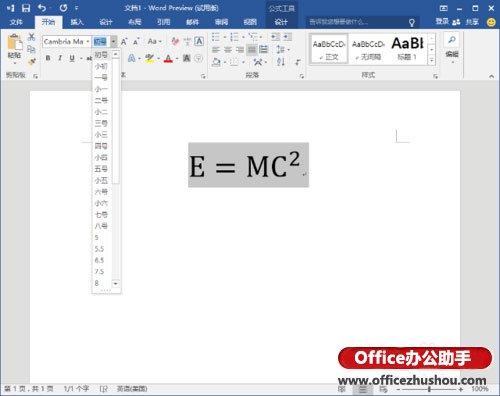Click the Paste clipboard icon

click(x=14, y=43)
